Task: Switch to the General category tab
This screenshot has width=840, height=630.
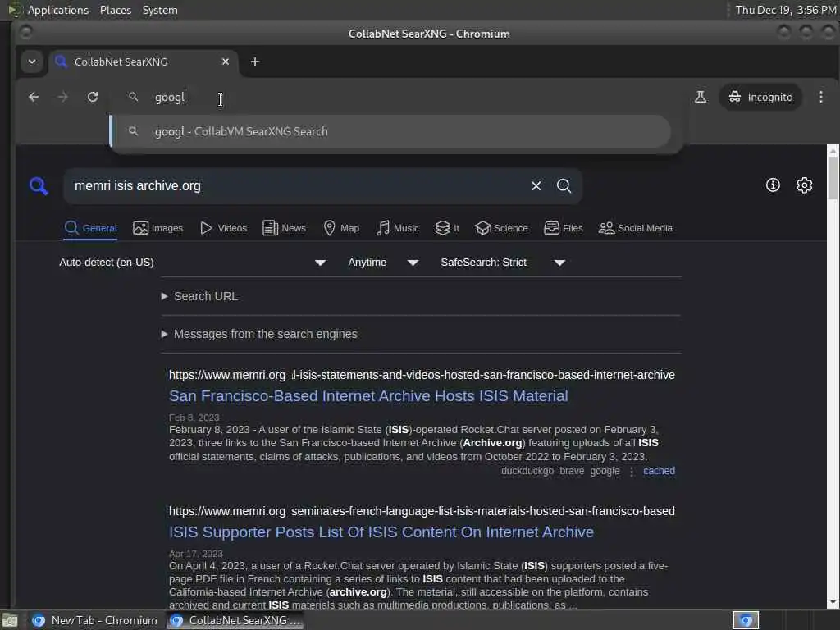Action: (90, 228)
